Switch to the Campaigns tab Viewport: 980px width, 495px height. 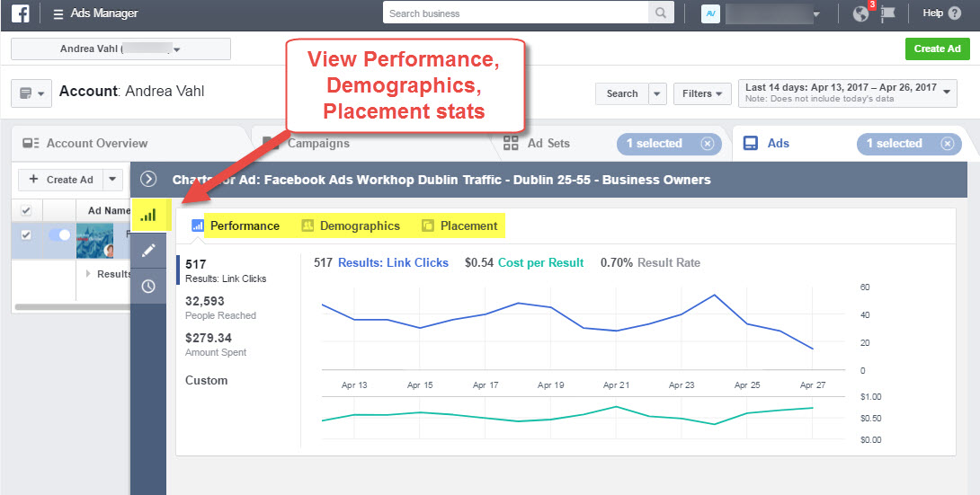click(x=317, y=143)
